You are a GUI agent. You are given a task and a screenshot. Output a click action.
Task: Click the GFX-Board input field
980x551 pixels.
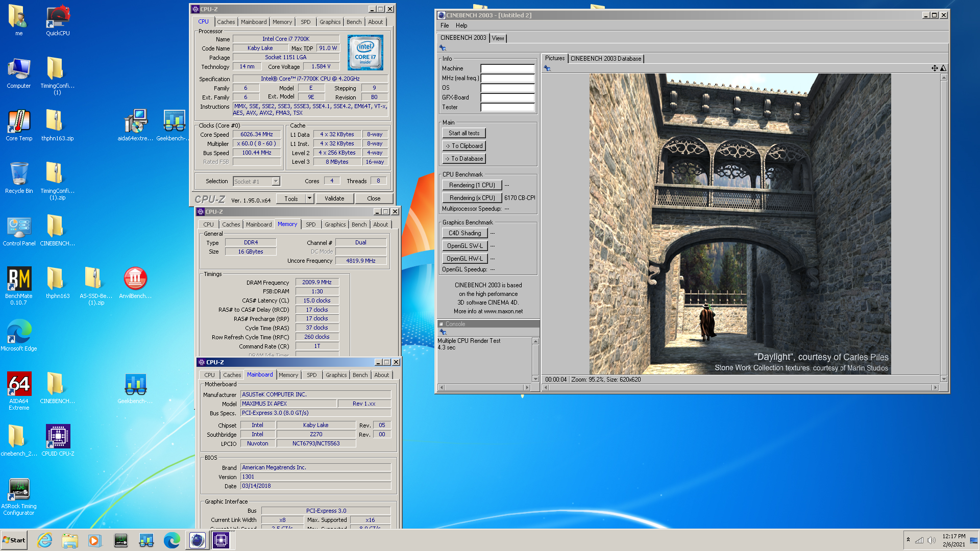tap(507, 97)
